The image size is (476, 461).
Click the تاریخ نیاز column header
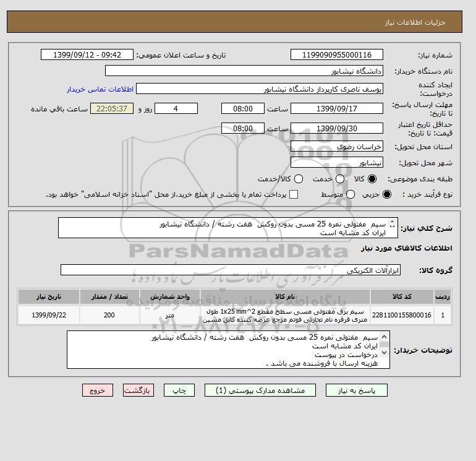point(49,296)
